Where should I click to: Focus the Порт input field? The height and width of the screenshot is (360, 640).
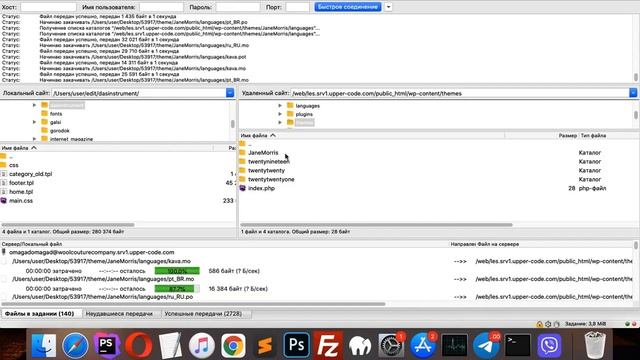(x=297, y=7)
